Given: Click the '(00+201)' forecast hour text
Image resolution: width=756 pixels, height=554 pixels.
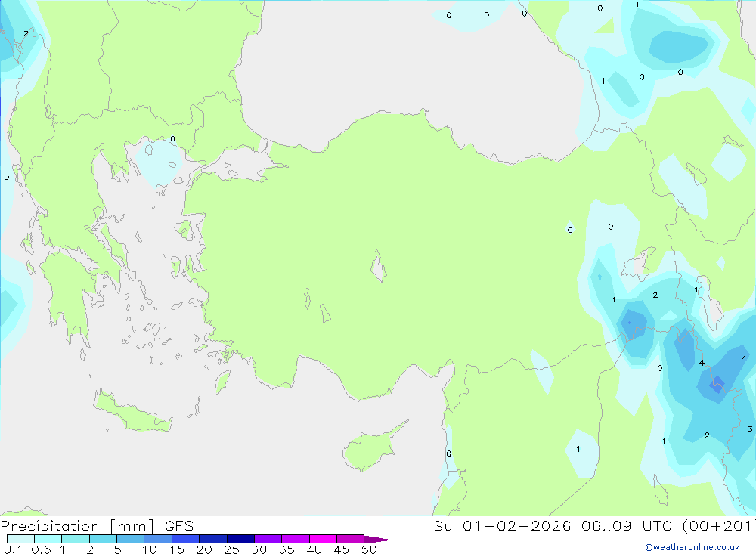Looking at the screenshot, I should 719,526.
